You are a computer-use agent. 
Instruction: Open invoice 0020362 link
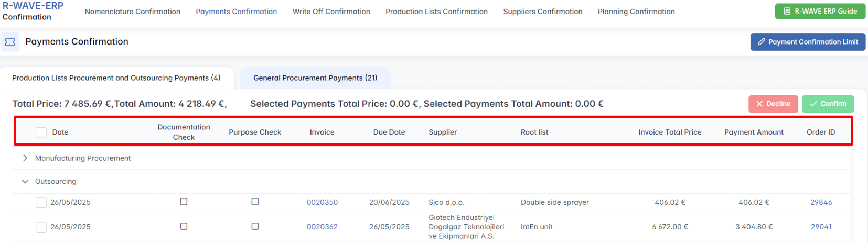tap(322, 227)
